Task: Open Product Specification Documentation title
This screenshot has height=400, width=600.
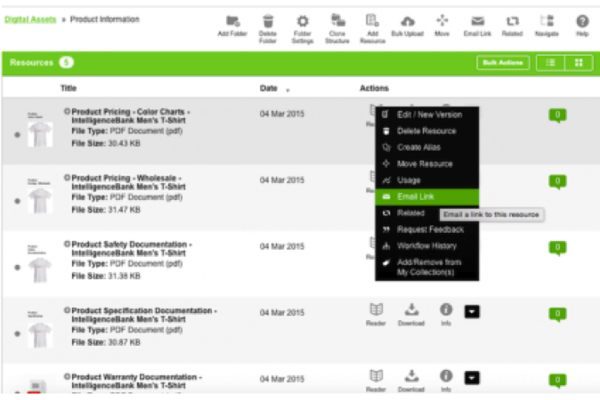Action: tap(144, 315)
